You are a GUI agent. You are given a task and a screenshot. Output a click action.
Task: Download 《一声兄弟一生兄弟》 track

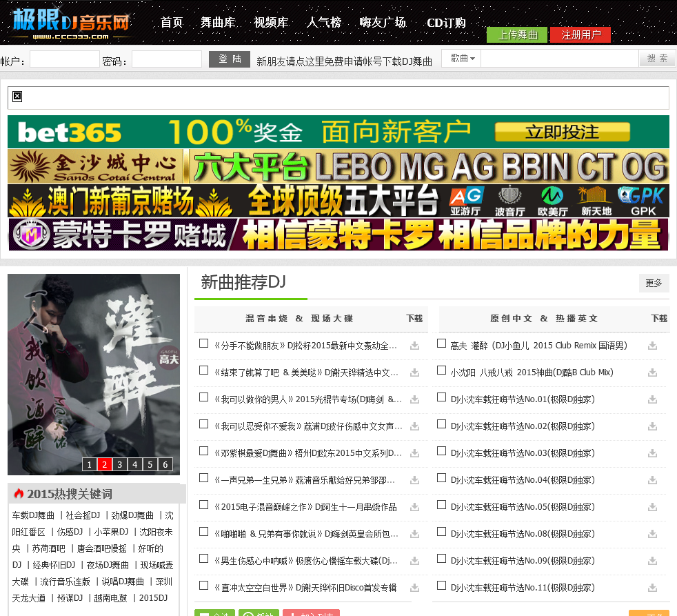coord(414,480)
